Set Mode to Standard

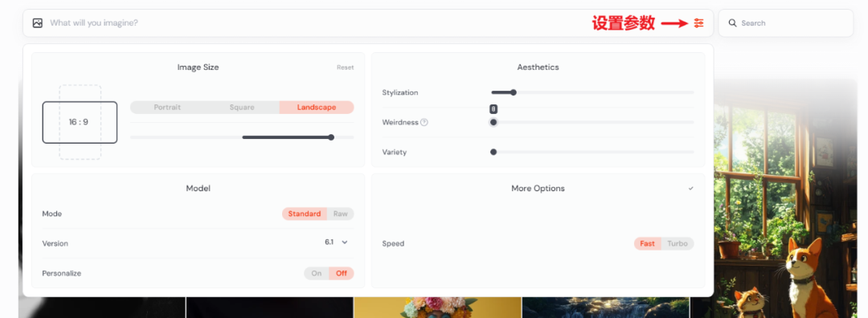304,214
